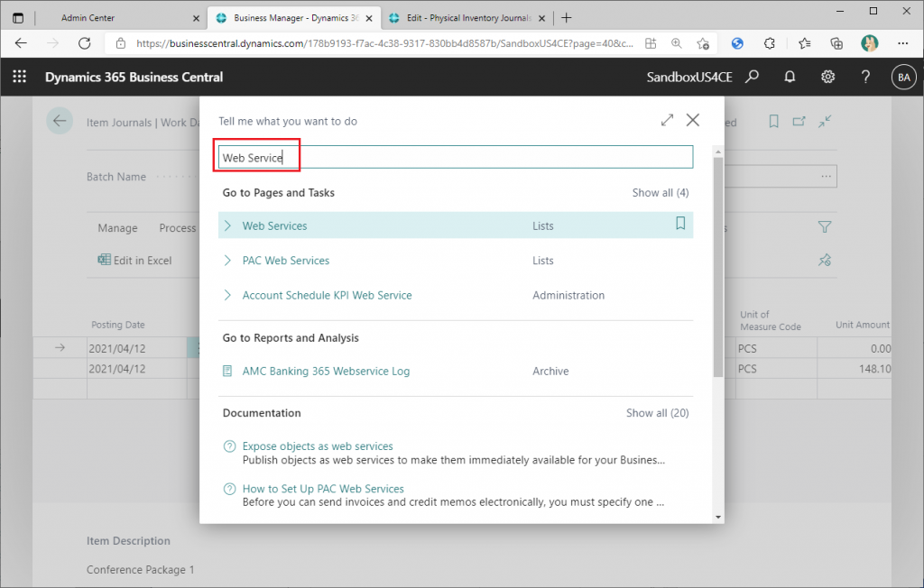This screenshot has width=924, height=588.
Task: Click the SandboxUS4CE environment name
Action: tap(688, 78)
